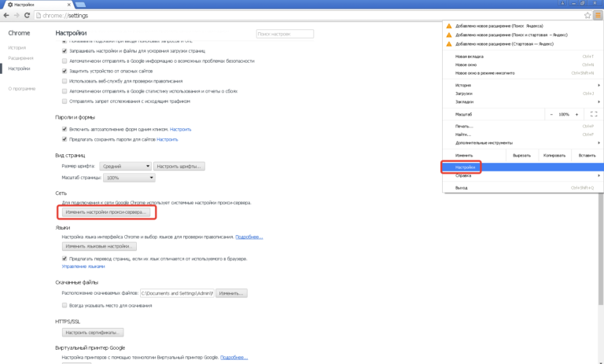Click the chrome://settings address bar
604x364 pixels.
coord(308,16)
